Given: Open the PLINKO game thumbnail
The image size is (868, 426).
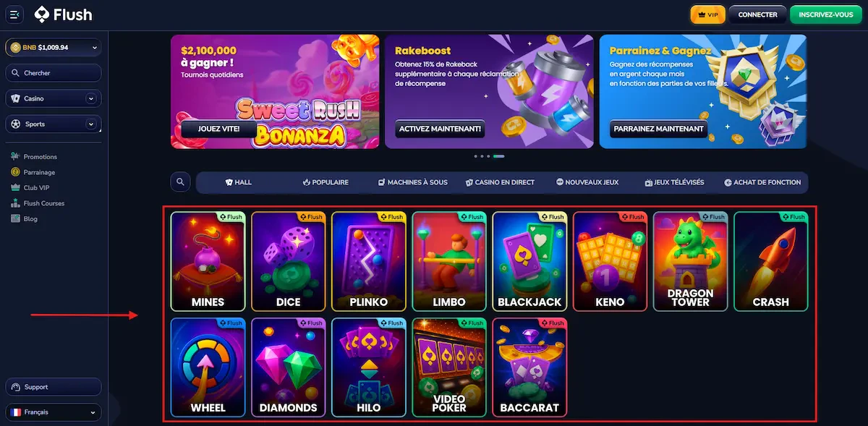Looking at the screenshot, I should 369,262.
